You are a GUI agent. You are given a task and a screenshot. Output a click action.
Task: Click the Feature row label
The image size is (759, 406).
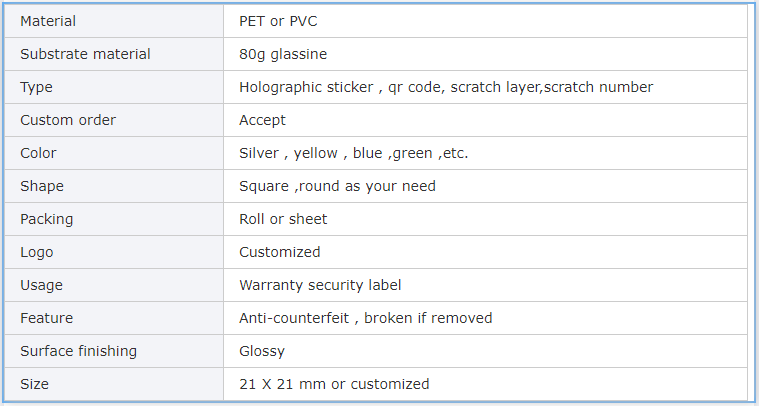click(46, 318)
